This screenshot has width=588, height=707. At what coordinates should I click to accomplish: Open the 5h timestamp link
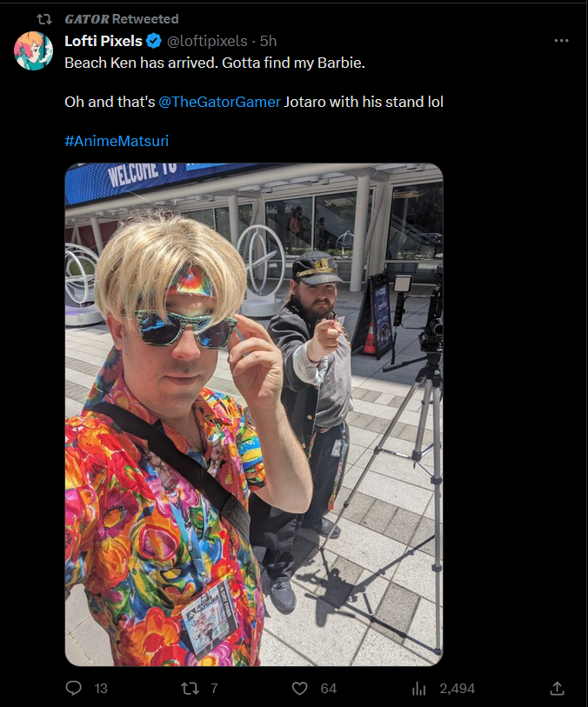click(268, 41)
